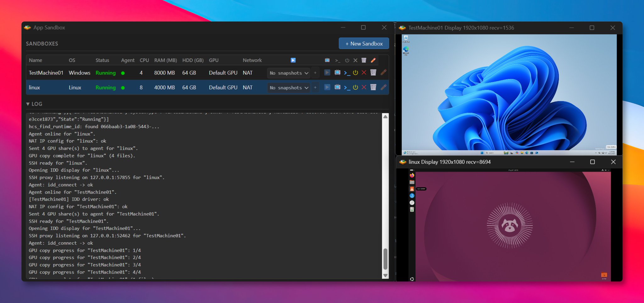Click green agent dot for linux row

(x=123, y=88)
